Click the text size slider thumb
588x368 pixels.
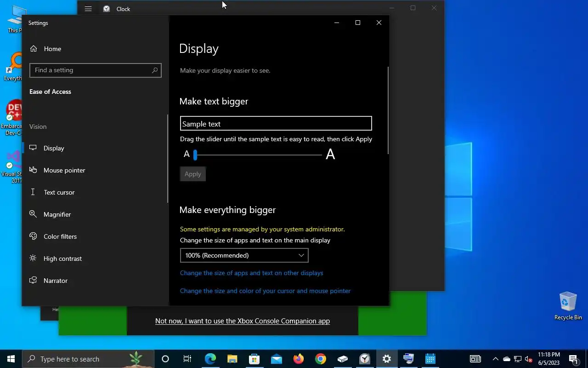click(195, 155)
